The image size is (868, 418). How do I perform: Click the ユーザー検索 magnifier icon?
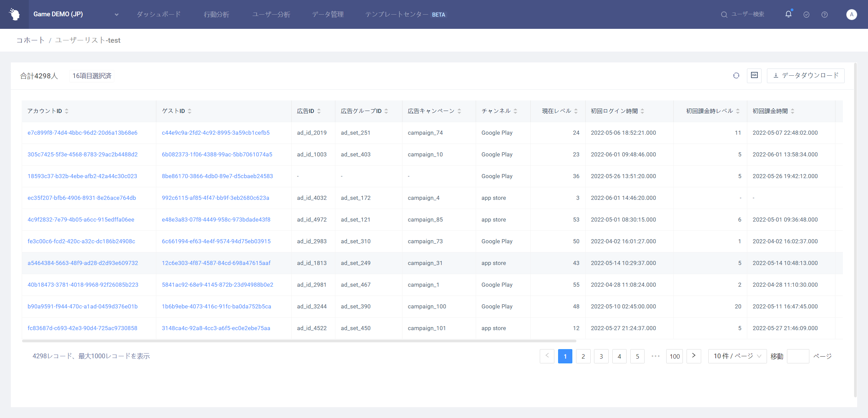(x=724, y=15)
